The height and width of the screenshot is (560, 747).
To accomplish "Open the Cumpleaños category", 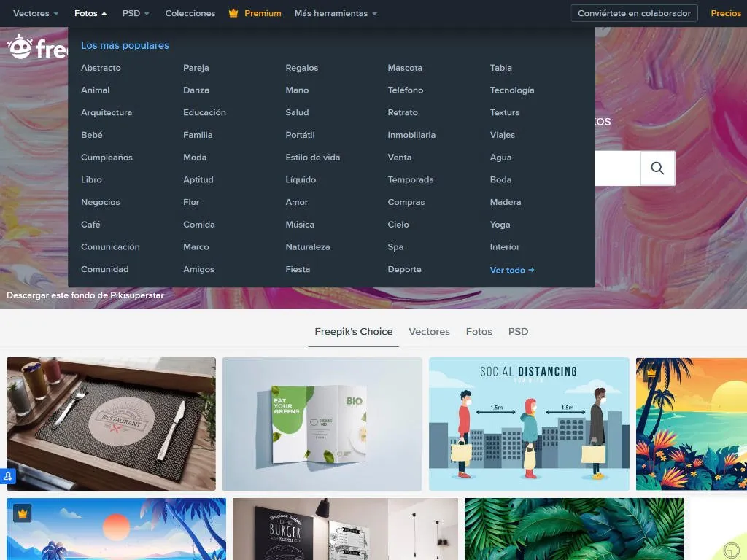I will pyautogui.click(x=107, y=157).
